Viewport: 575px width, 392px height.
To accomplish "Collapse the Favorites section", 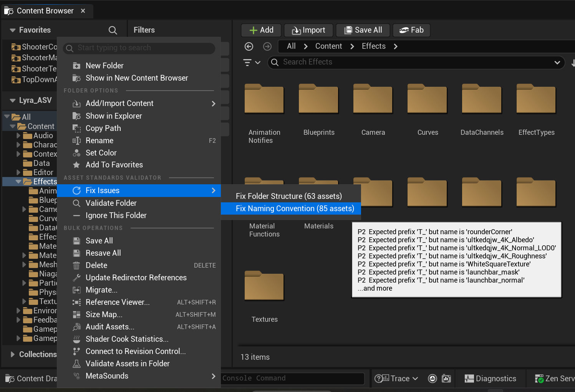I will 13,30.
